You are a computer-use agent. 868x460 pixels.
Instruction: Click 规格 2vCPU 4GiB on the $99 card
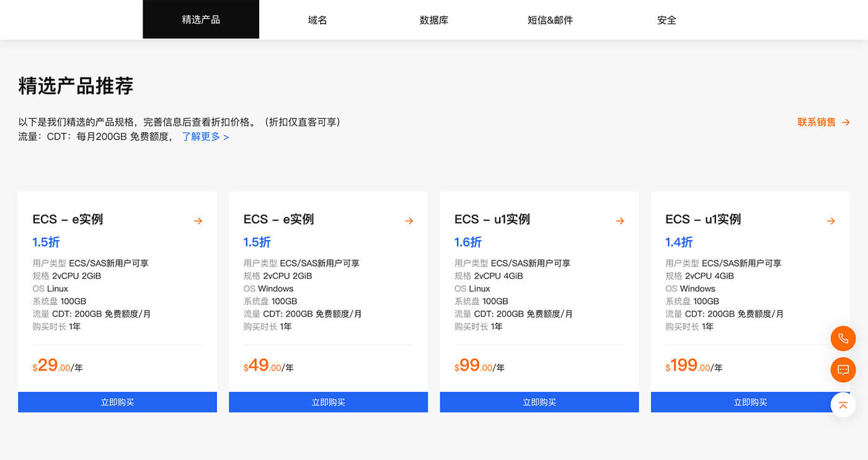pos(489,276)
